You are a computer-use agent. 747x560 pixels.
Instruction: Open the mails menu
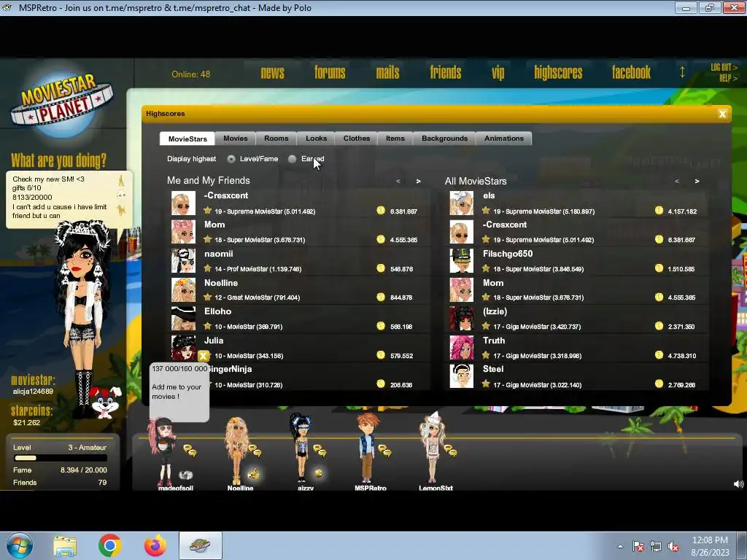pyautogui.click(x=388, y=72)
